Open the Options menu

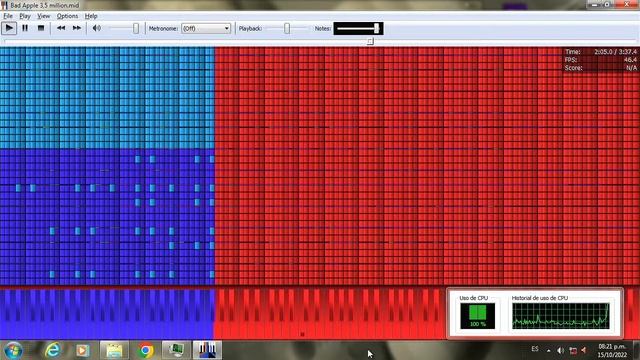(67, 16)
